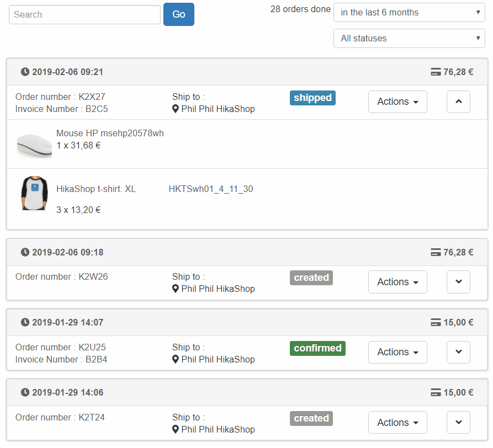This screenshot has width=493, height=448.
Task: Click the shipped status badge
Action: [312, 98]
